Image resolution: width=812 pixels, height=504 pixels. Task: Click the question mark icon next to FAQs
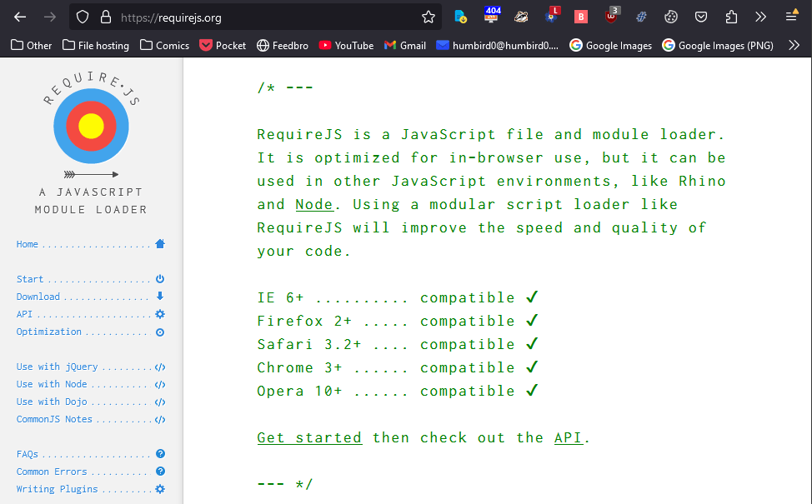[x=158, y=453]
